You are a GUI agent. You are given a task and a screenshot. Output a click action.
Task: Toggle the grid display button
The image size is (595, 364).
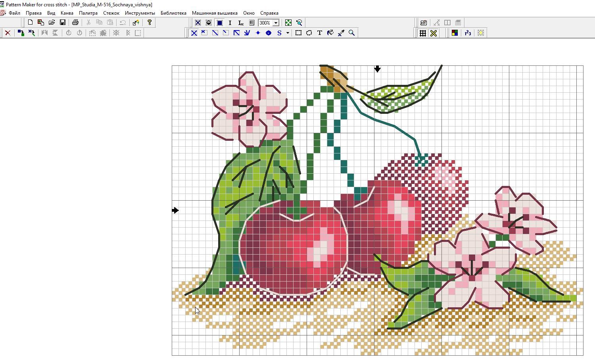point(423,33)
